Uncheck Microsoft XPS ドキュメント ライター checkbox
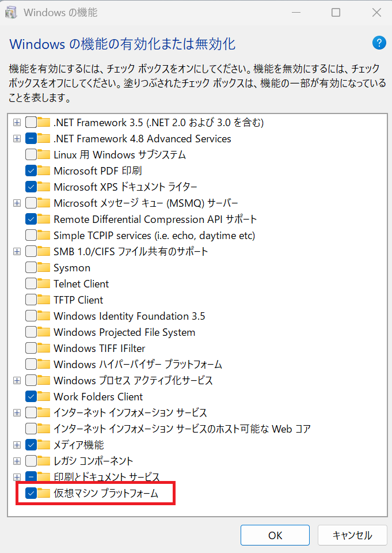This screenshot has height=553, width=392. point(31,187)
